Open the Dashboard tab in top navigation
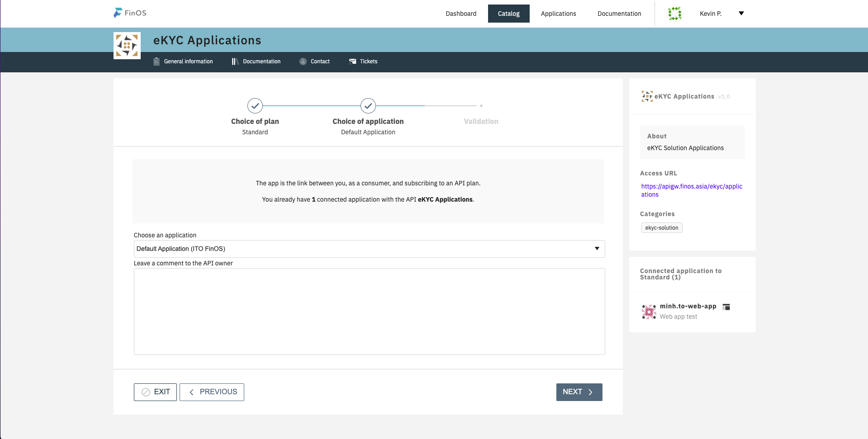This screenshot has width=868, height=439. click(461, 14)
